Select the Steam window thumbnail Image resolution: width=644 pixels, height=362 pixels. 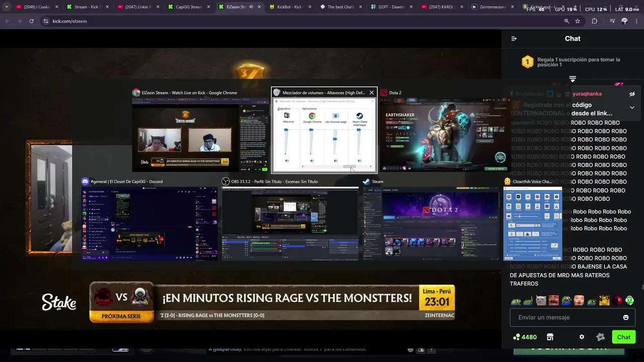click(431, 224)
